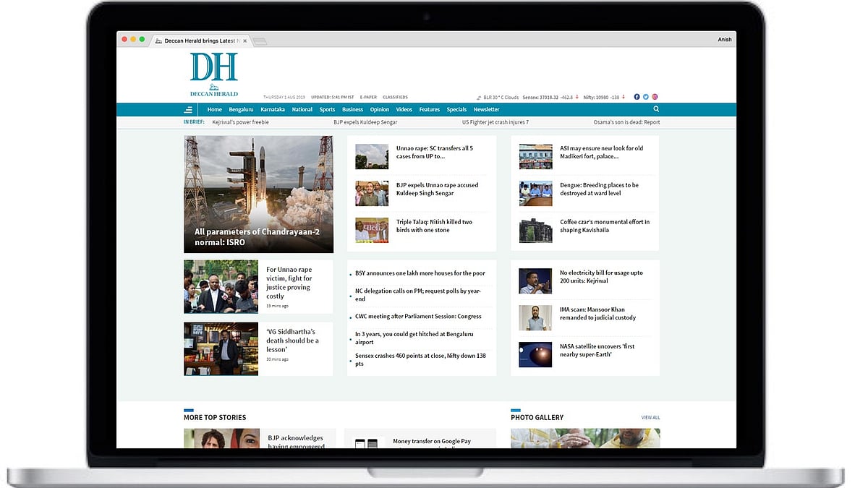This screenshot has width=868, height=488.
Task: Open the Specials section
Action: (x=456, y=110)
